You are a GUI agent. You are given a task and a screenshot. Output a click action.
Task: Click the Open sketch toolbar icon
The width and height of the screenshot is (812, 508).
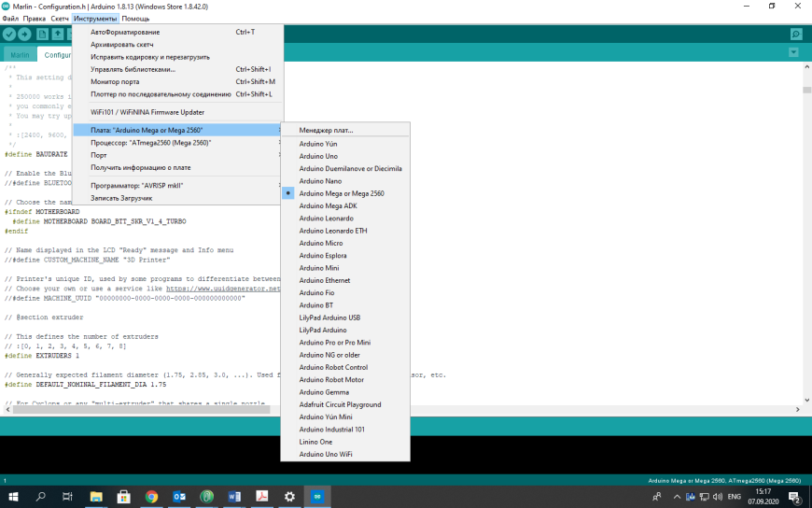pos(58,35)
